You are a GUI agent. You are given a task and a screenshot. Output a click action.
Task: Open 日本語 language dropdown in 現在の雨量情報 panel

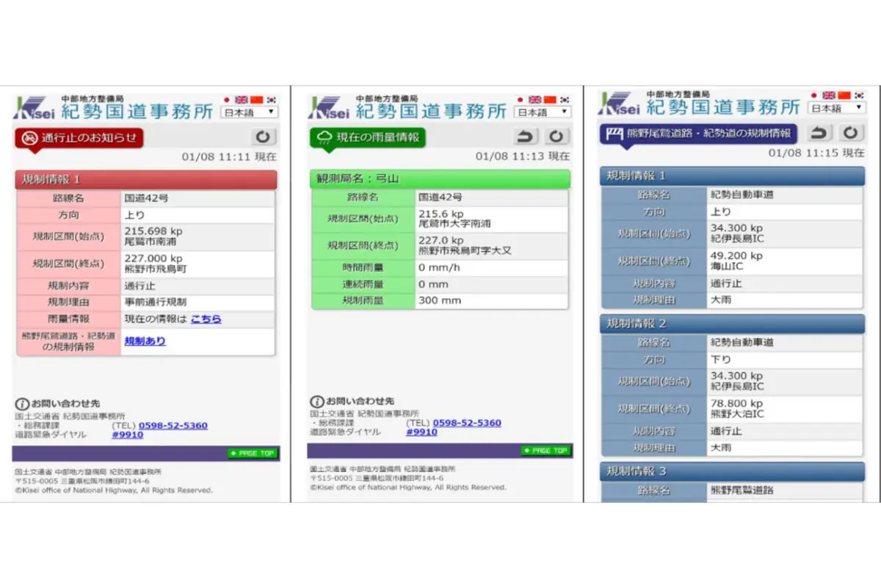click(x=543, y=112)
